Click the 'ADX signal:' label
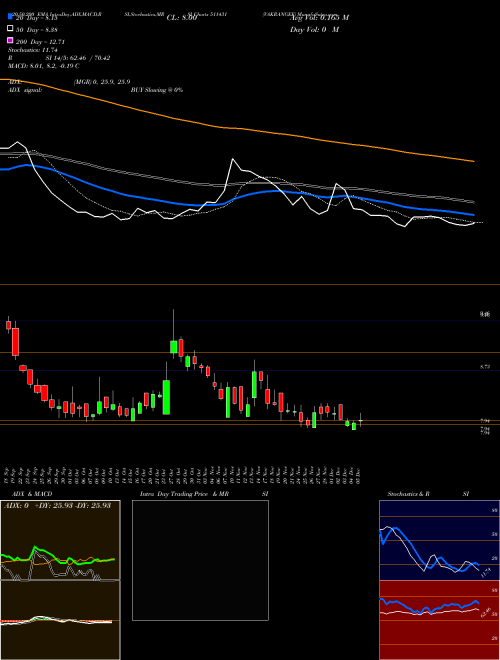The width and height of the screenshot is (500, 660). click(25, 90)
